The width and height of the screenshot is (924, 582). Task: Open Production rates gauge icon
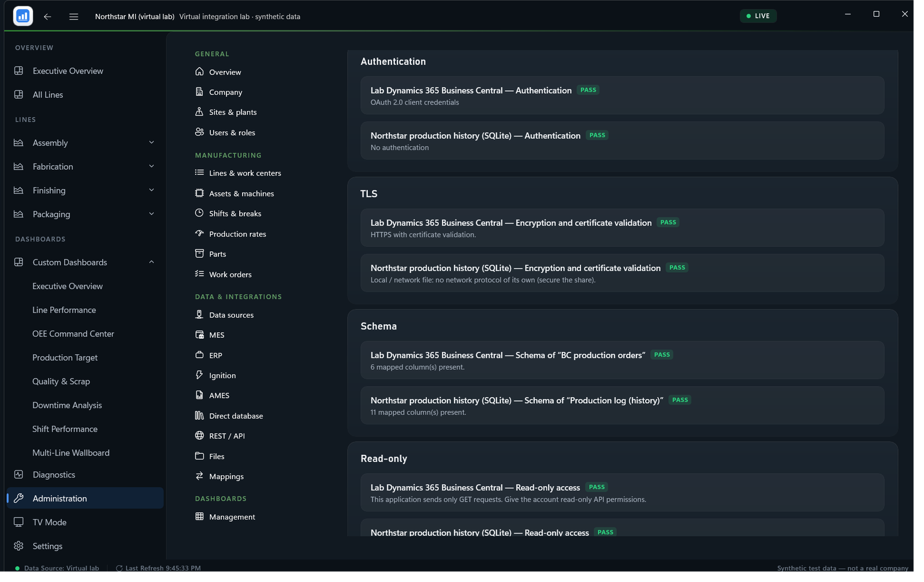pos(200,233)
